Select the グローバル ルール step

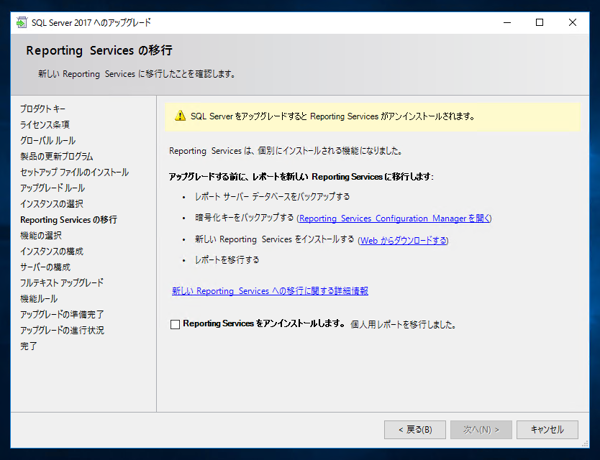48,140
